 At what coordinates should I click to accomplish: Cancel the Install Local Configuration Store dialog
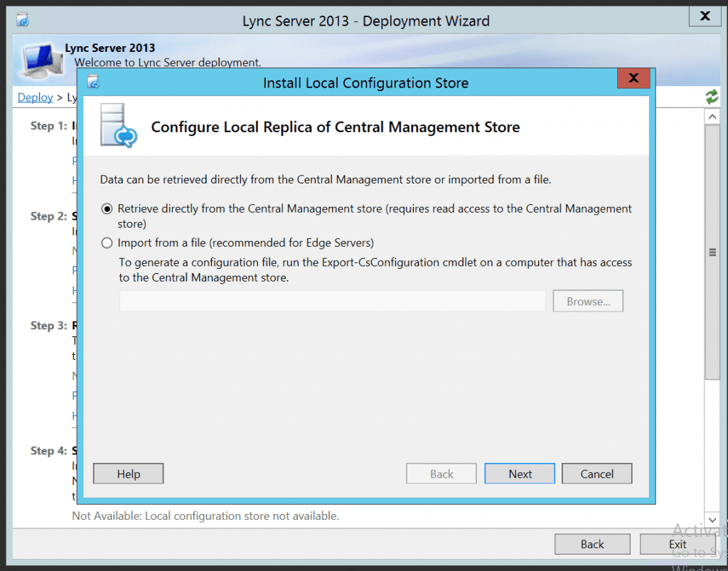click(596, 474)
